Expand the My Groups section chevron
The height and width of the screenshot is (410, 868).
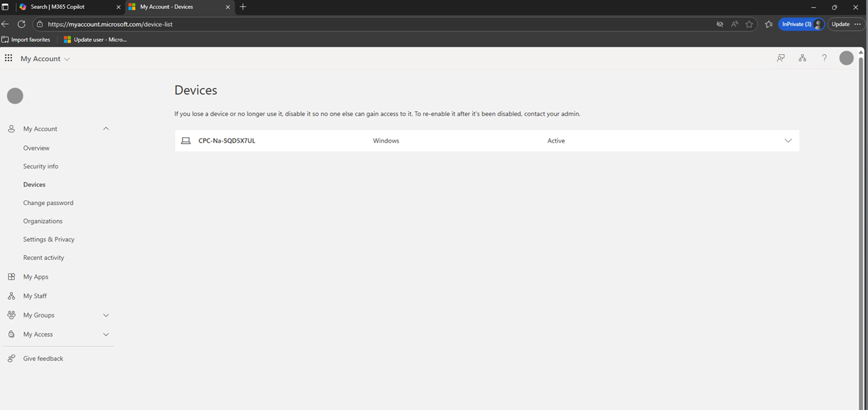[x=106, y=315]
